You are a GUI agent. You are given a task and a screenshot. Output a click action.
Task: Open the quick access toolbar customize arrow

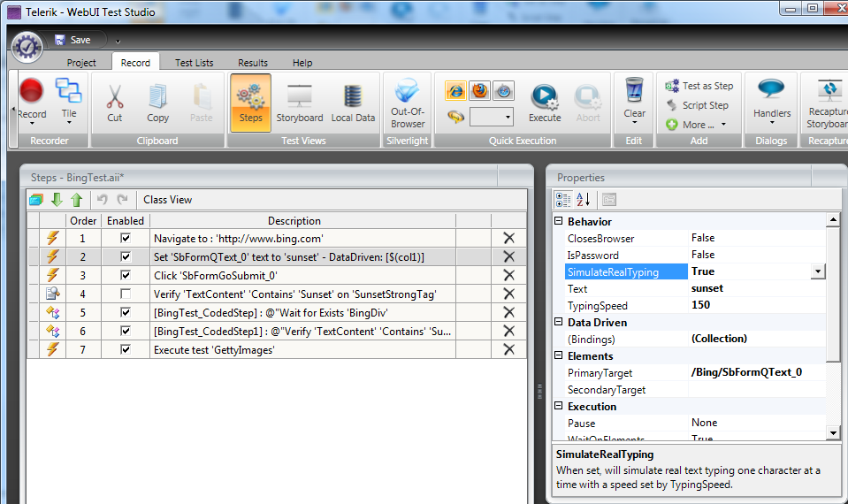pyautogui.click(x=118, y=41)
